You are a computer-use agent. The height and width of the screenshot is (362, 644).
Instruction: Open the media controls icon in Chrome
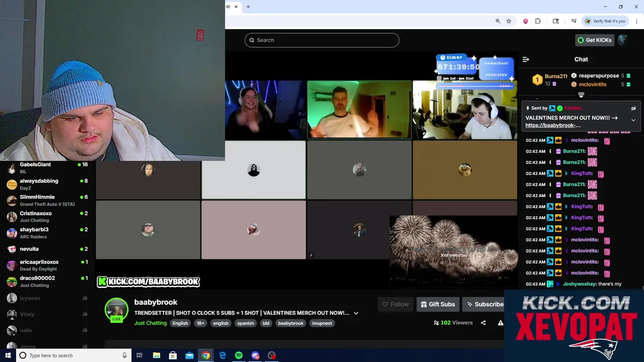(574, 21)
